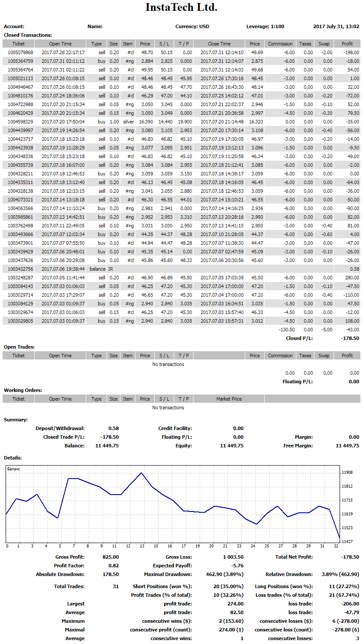This screenshot has height=644, width=363.
Task: Click the Ticket column header in Closed Transactions
Action: click(19, 44)
